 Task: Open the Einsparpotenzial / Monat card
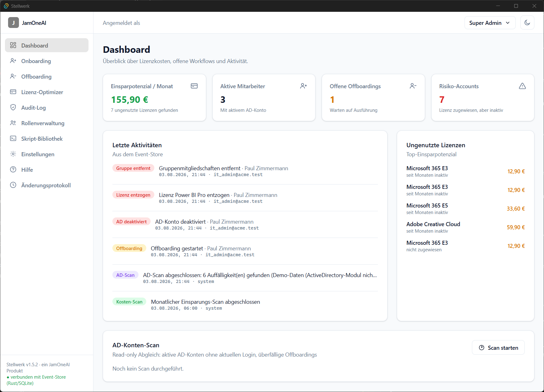(x=154, y=98)
